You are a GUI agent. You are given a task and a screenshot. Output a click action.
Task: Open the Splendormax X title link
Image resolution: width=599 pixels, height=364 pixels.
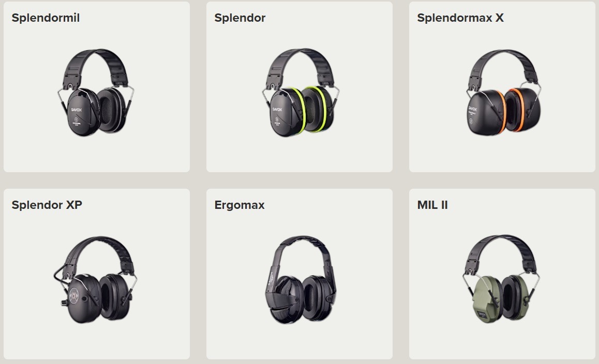(x=460, y=18)
